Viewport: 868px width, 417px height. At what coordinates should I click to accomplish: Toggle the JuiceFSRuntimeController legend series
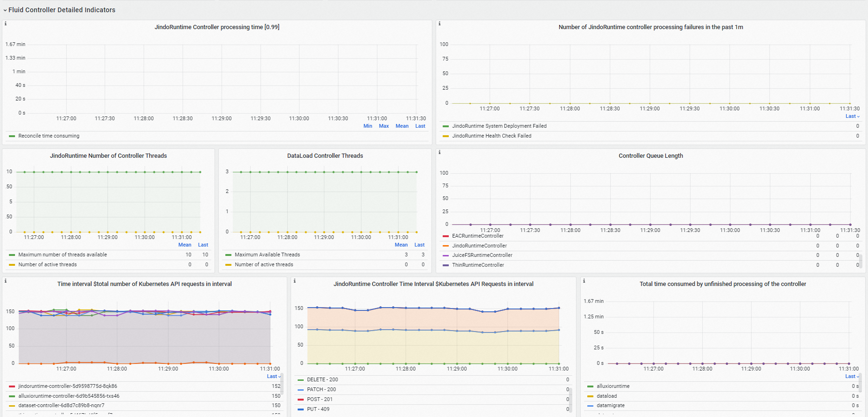coord(482,255)
